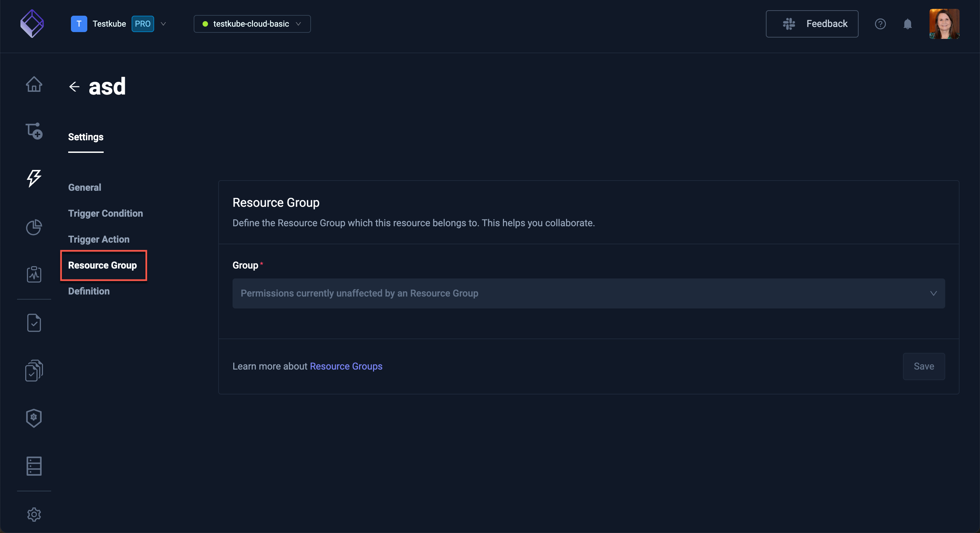Screen dimensions: 980x533
Task: Open the single test document icon
Action: [x=34, y=323]
